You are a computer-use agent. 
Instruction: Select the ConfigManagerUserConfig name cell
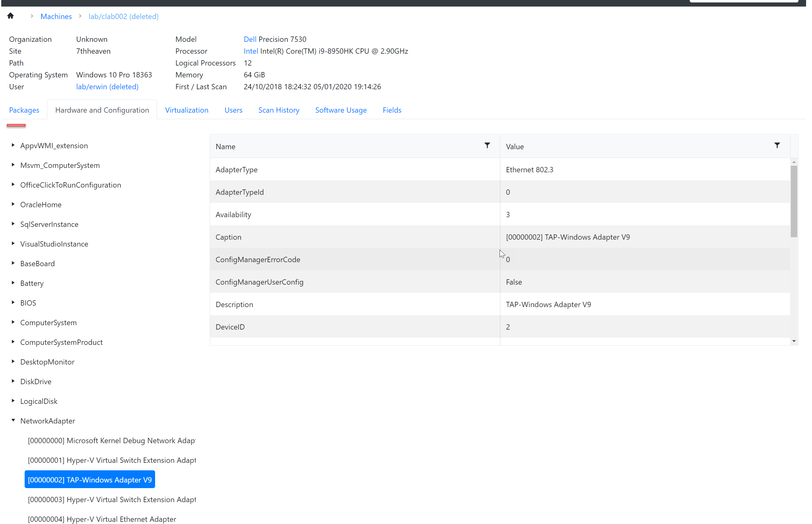(x=355, y=282)
